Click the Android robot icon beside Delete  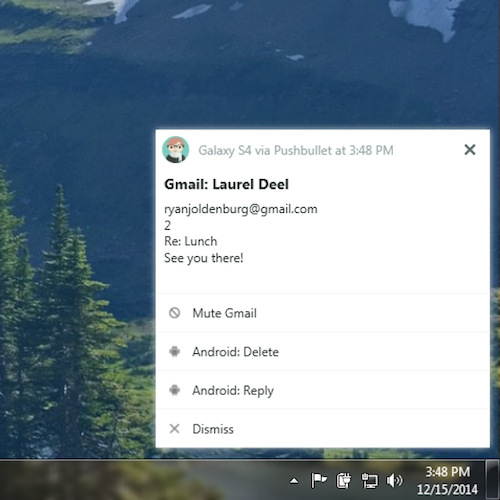point(174,351)
